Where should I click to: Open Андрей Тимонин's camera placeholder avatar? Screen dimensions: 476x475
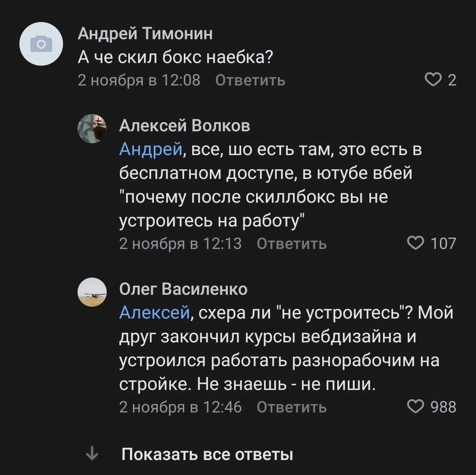[41, 44]
